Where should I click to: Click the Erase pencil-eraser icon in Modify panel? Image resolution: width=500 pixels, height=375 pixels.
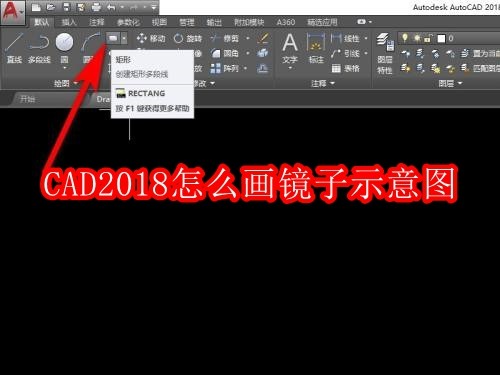pos(263,38)
